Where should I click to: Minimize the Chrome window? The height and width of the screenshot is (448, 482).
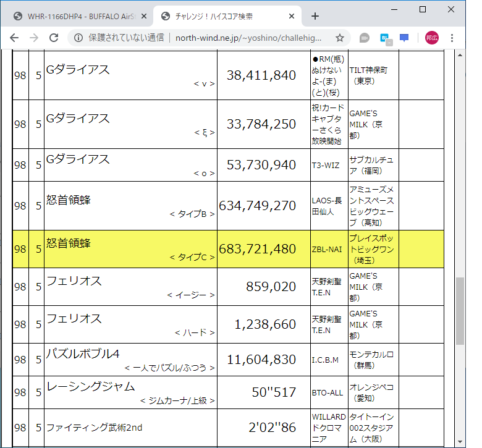394,9
